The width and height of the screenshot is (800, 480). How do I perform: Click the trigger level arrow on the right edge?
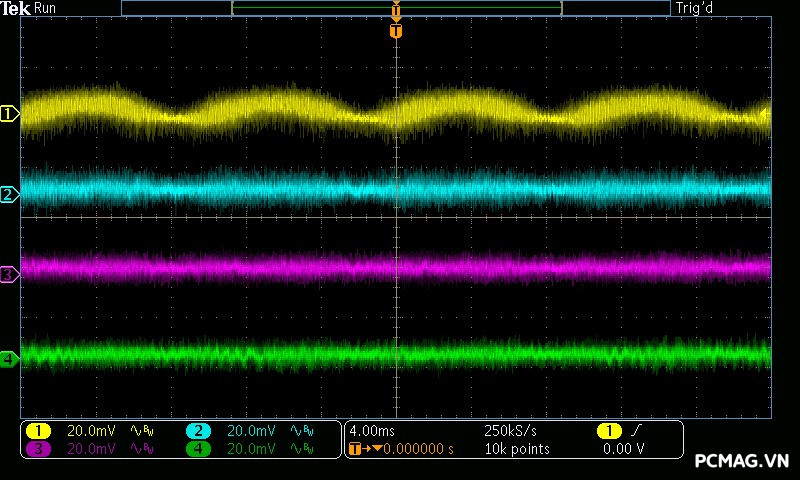coord(765,114)
